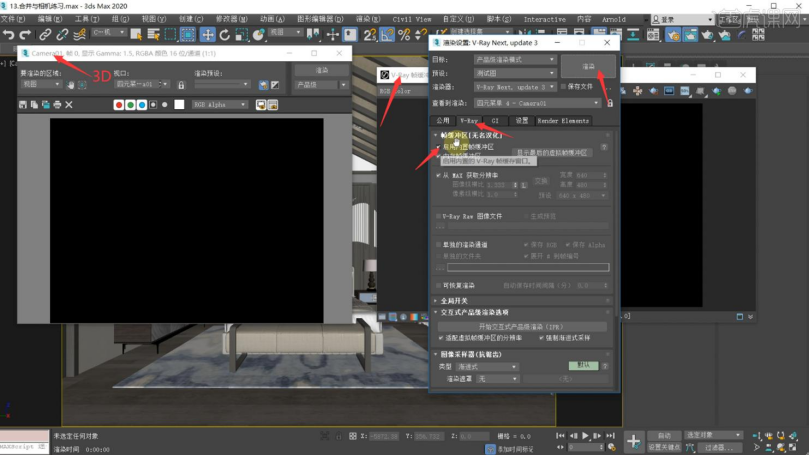Switch to the common tab in Render Setup
The image size is (809, 455).
(x=443, y=121)
